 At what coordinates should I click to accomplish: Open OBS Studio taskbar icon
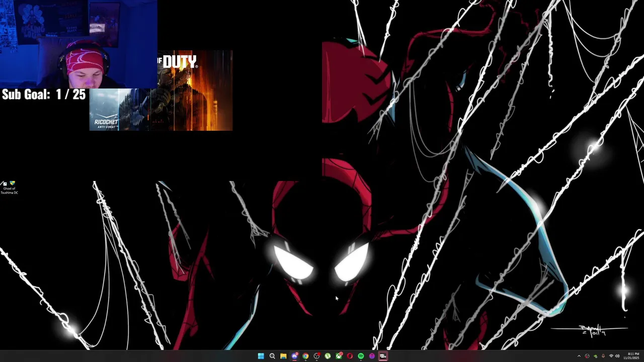tap(316, 356)
